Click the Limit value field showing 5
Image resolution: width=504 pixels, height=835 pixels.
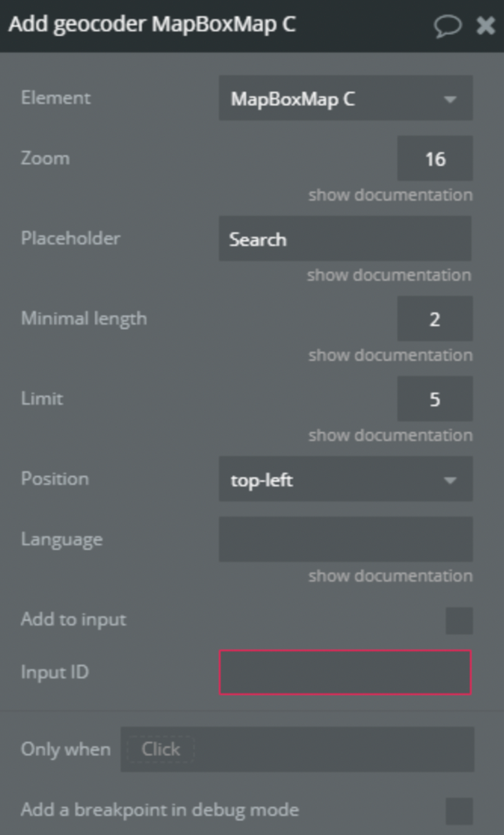tap(435, 399)
